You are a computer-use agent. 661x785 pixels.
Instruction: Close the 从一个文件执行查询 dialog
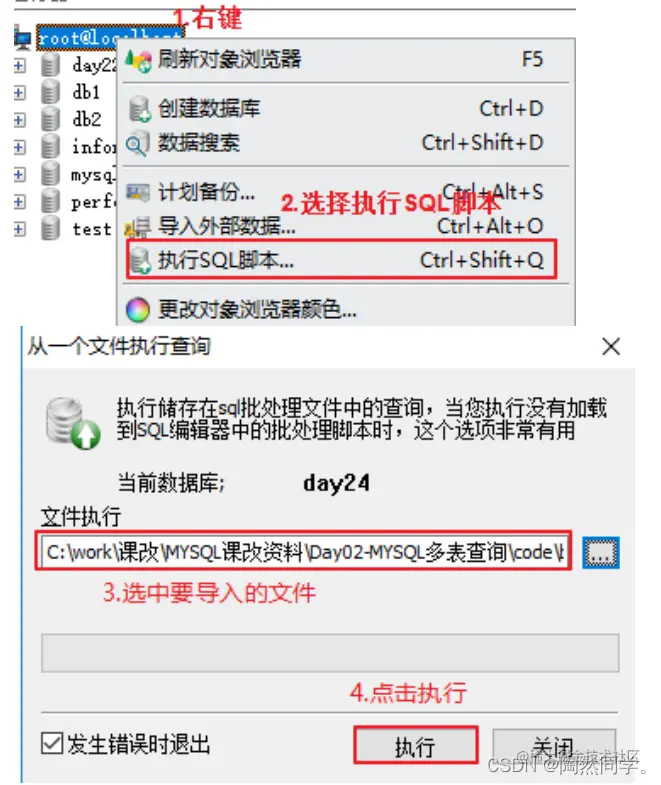point(610,346)
